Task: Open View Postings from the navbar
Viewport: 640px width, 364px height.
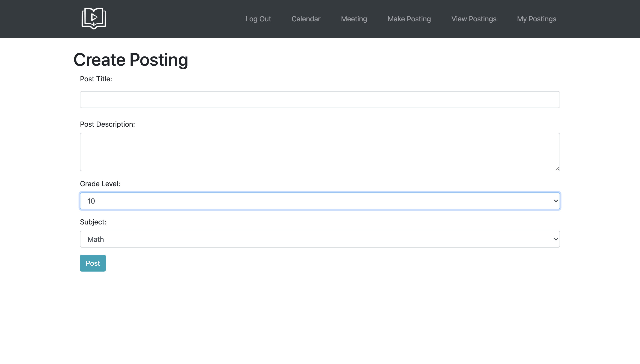Action: [474, 19]
